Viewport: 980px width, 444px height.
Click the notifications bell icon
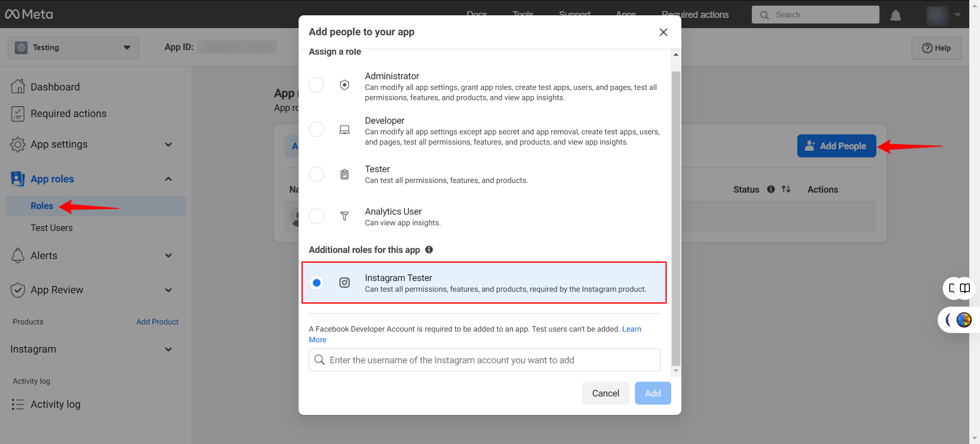coord(895,15)
